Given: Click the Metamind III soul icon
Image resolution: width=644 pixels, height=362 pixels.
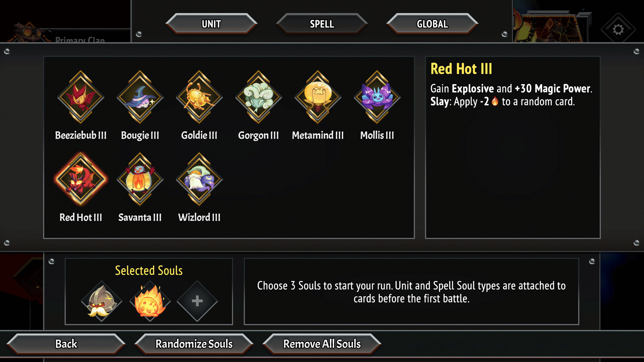Looking at the screenshot, I should 318,97.
